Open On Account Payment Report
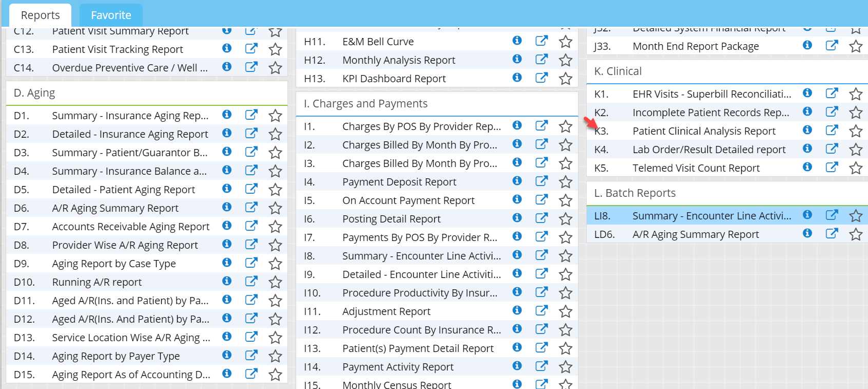The width and height of the screenshot is (868, 389). tap(408, 200)
